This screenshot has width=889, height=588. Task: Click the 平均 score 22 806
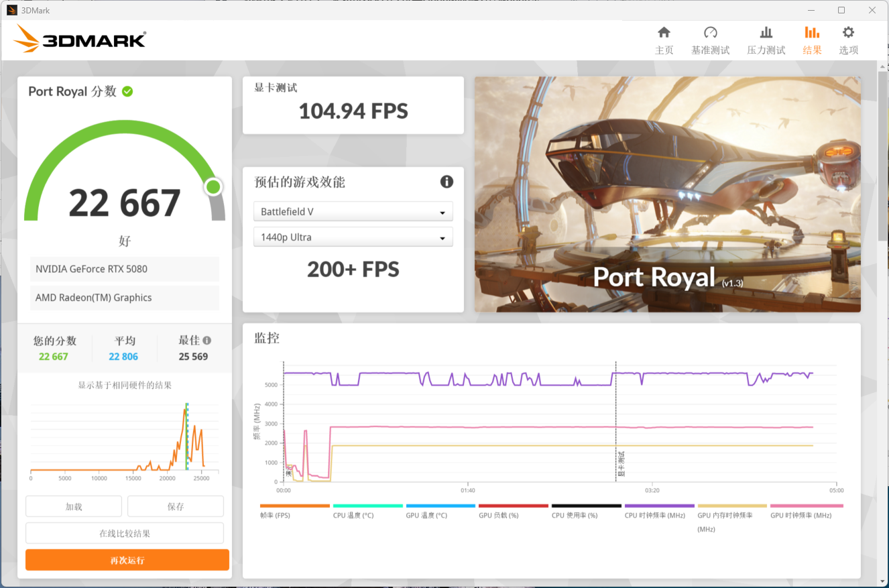point(123,357)
